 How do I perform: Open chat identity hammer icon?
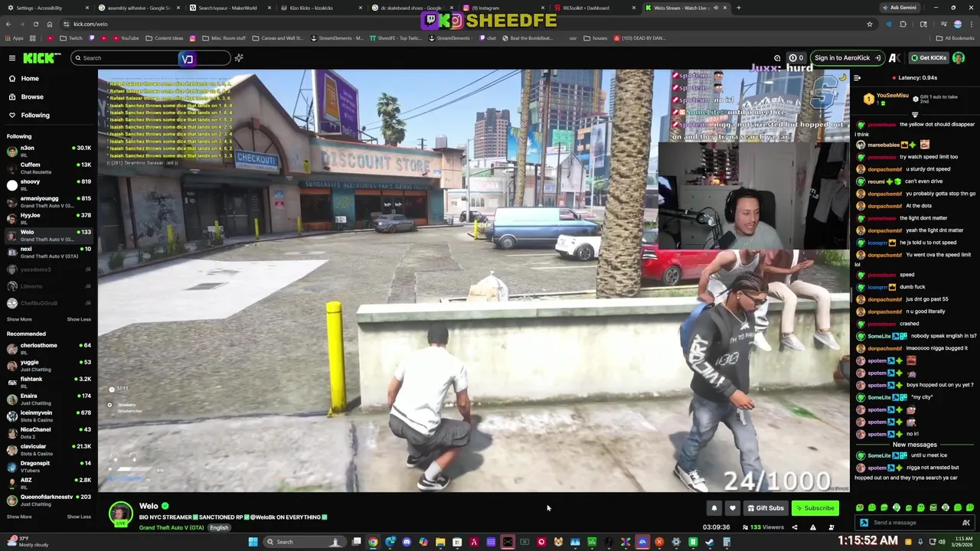(x=864, y=523)
